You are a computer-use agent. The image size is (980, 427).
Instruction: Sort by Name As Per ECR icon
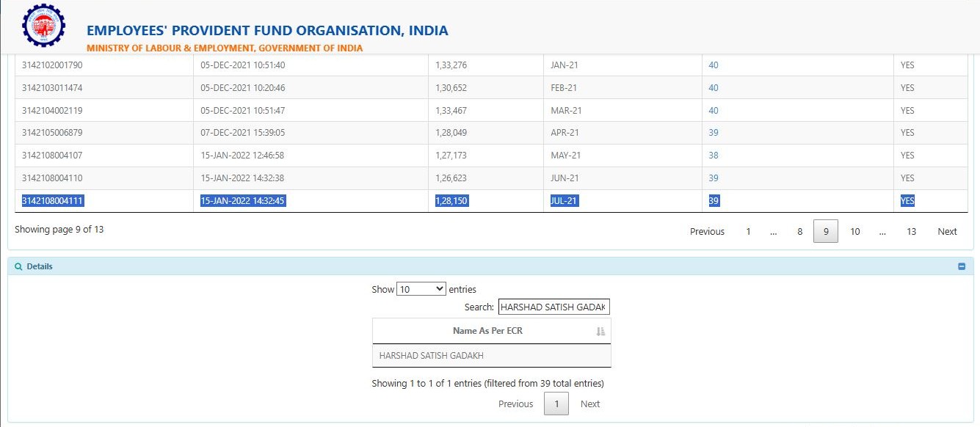pos(600,332)
